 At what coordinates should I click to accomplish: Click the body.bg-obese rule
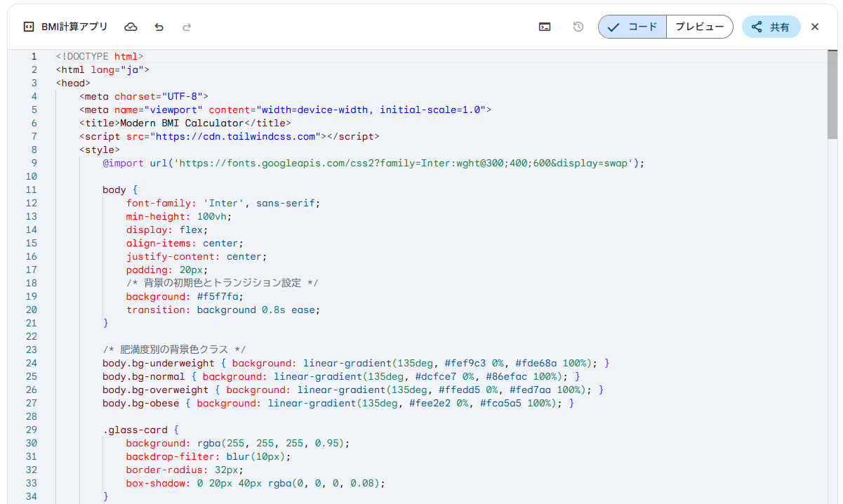coord(338,403)
